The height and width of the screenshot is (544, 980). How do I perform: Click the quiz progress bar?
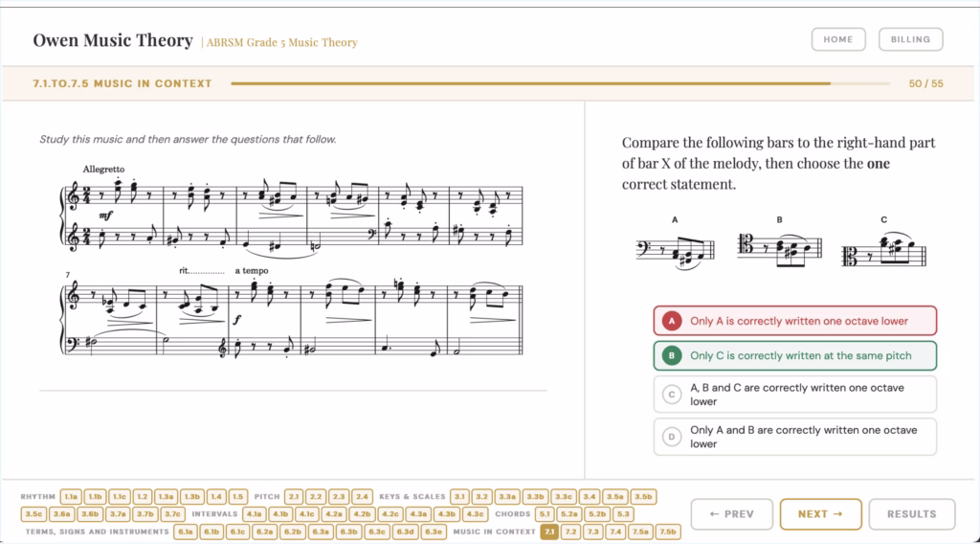pyautogui.click(x=560, y=83)
